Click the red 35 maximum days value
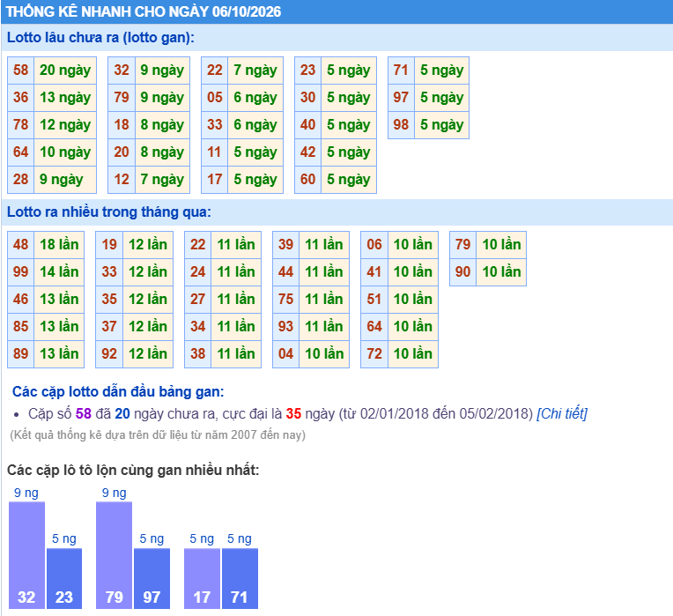 (x=293, y=413)
